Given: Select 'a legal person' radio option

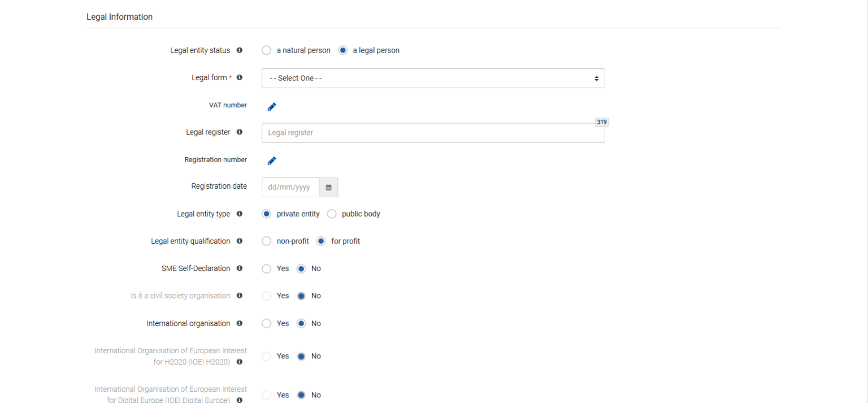Looking at the screenshot, I should pos(343,50).
